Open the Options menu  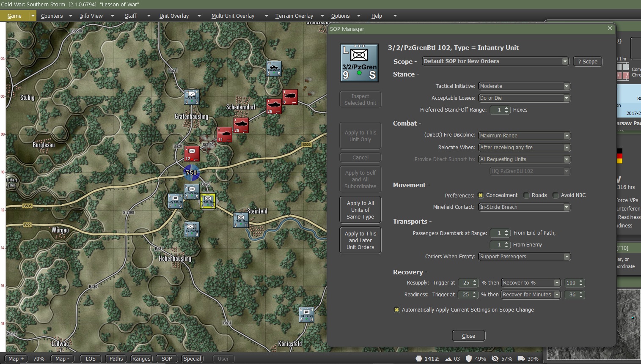[340, 16]
